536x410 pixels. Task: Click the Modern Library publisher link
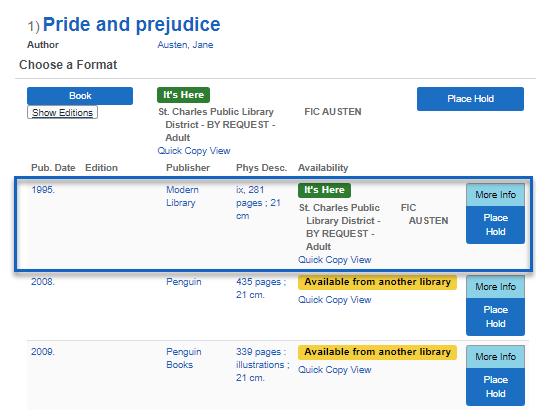[182, 196]
